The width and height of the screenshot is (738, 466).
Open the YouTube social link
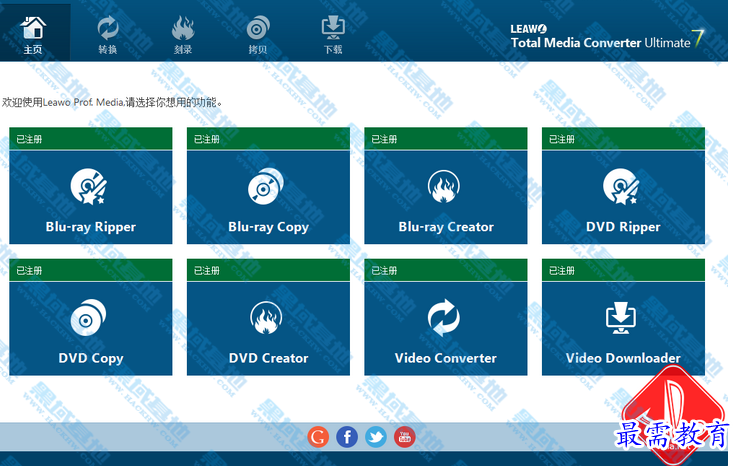(x=405, y=437)
